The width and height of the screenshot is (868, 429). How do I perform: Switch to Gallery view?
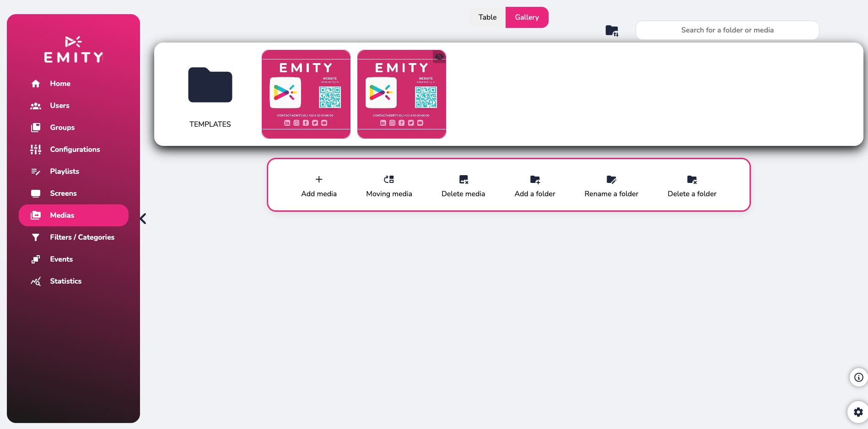(527, 17)
